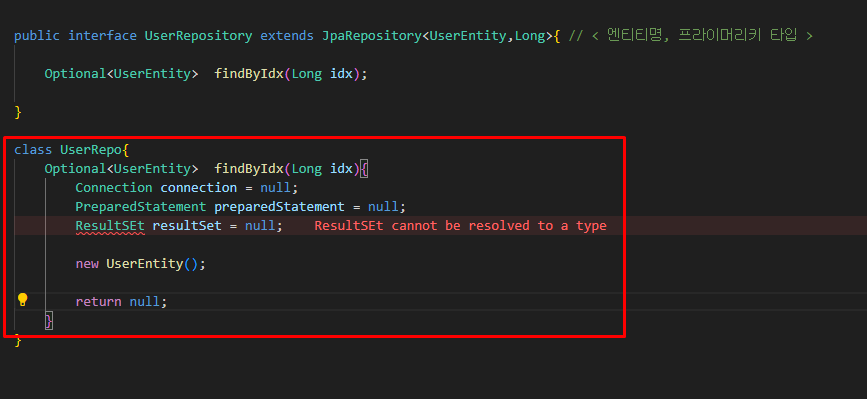Click findByIdx inside class UserRepo

(249, 169)
